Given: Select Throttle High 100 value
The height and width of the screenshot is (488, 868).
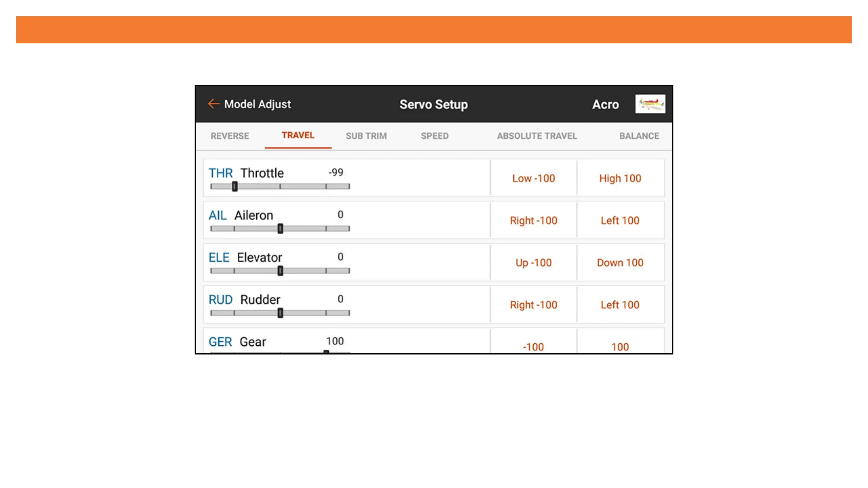Looking at the screenshot, I should coord(620,178).
